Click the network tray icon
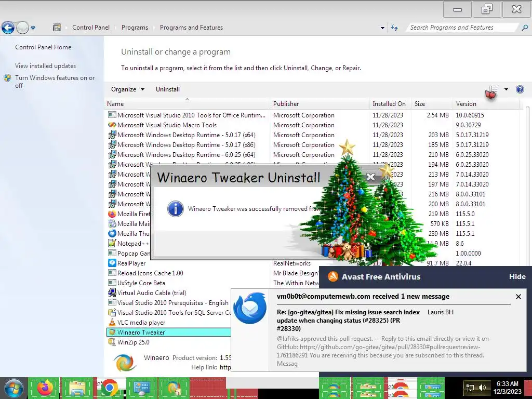 pos(470,388)
